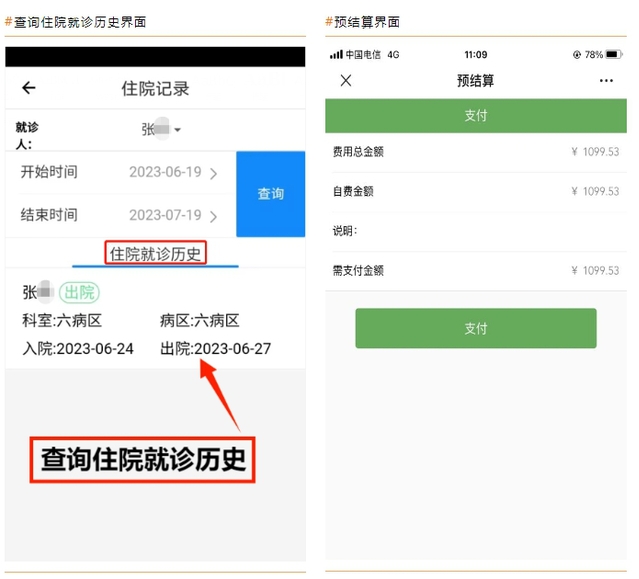Screen dimensions: 639x579
Task: Tap the 费用总金额 row
Action: tap(475, 152)
